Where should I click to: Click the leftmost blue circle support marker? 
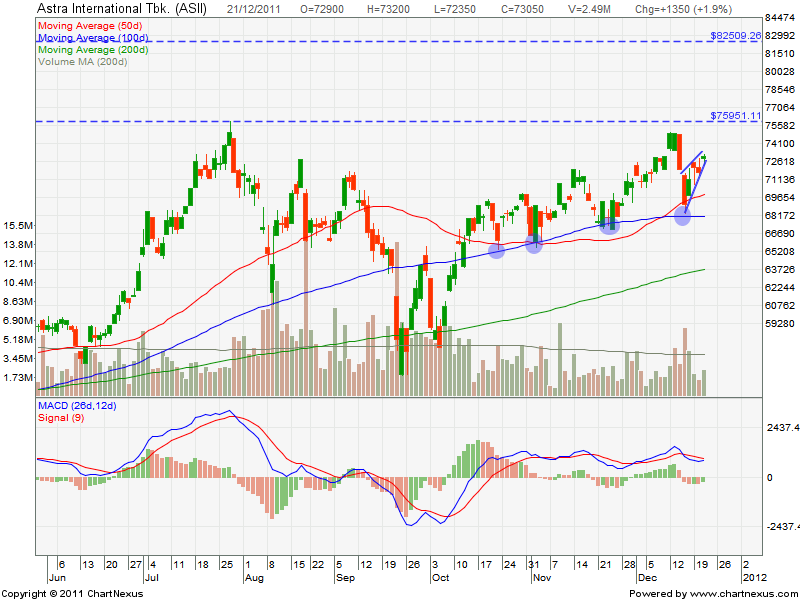(x=497, y=250)
